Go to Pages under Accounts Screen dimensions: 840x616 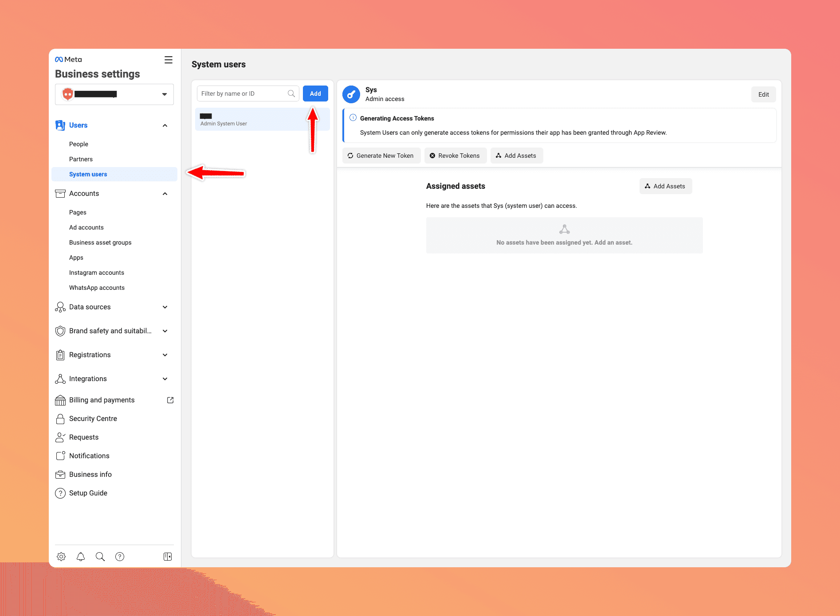[78, 212]
